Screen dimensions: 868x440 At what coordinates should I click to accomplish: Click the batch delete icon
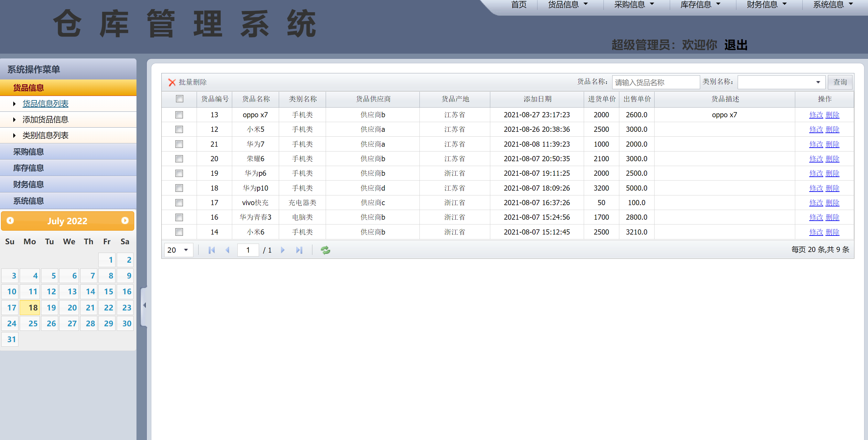172,82
